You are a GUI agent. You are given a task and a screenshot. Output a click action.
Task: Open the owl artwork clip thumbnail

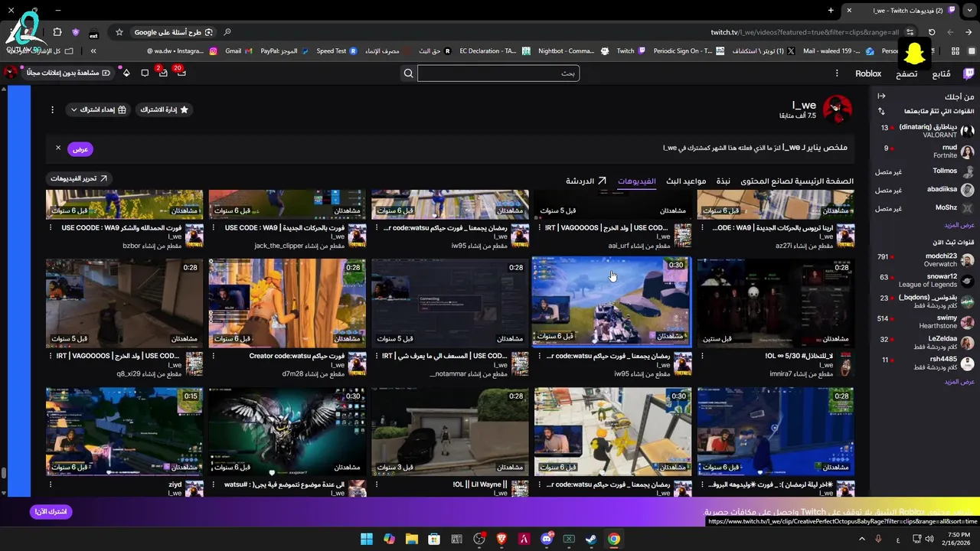tap(287, 432)
